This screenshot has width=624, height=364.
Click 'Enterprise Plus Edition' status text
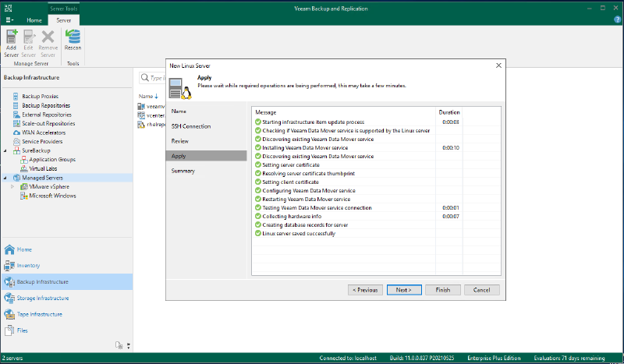tap(494, 358)
